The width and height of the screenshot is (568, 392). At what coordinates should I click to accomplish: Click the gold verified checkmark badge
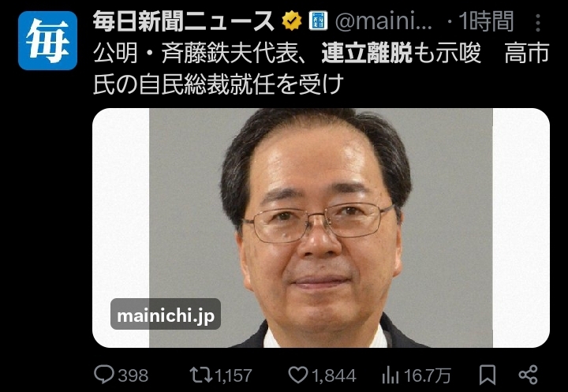(x=292, y=21)
